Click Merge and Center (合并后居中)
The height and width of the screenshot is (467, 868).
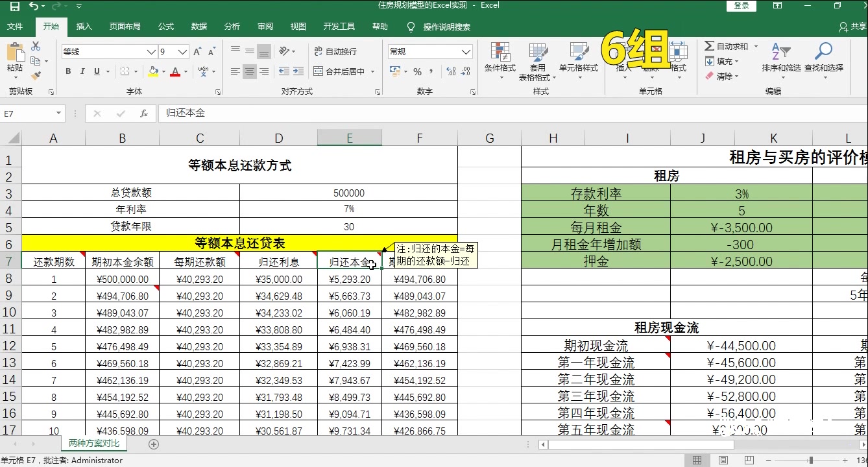click(339, 71)
